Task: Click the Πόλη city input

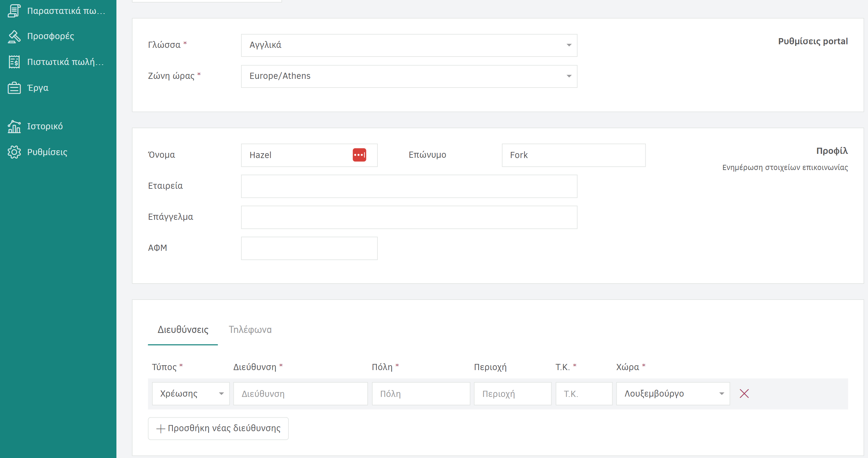Action: tap(421, 394)
